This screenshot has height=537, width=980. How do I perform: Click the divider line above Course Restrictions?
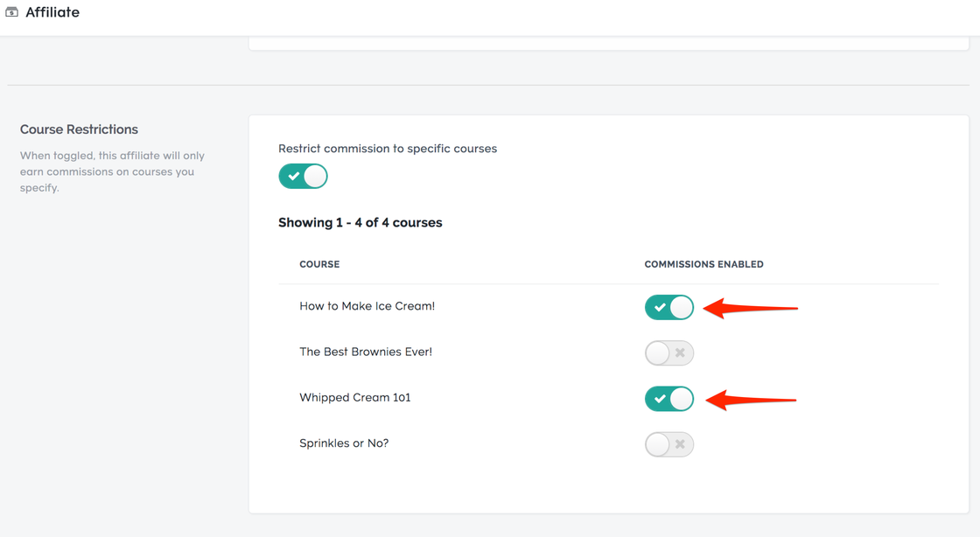point(490,85)
